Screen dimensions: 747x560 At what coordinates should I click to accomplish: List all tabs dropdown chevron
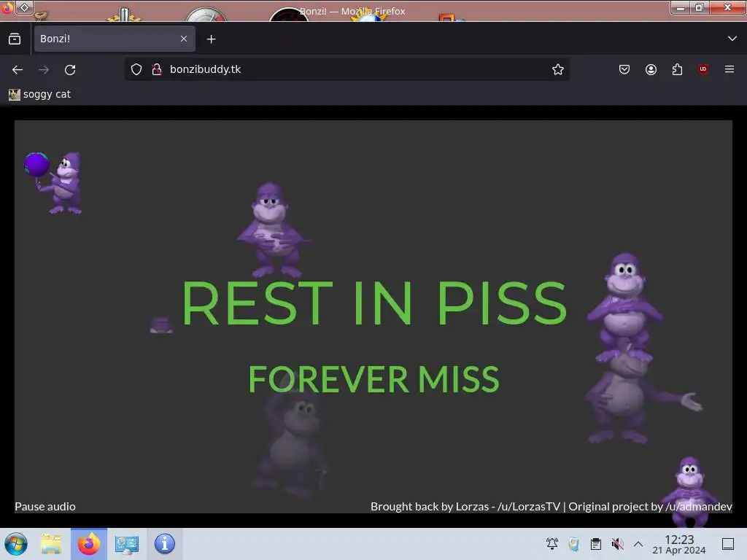(732, 39)
